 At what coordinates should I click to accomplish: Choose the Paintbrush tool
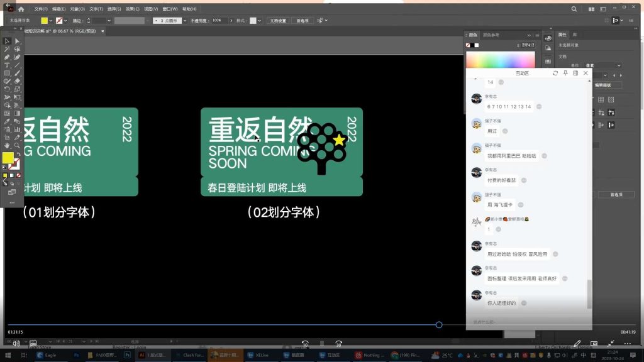coord(17,73)
